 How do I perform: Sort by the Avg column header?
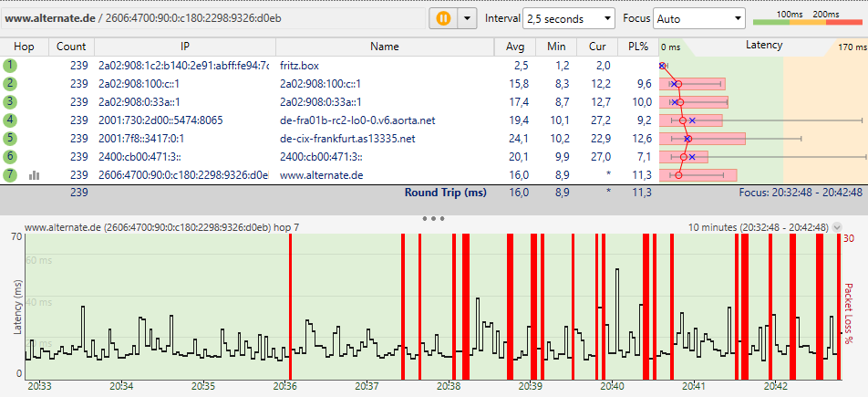click(x=515, y=47)
